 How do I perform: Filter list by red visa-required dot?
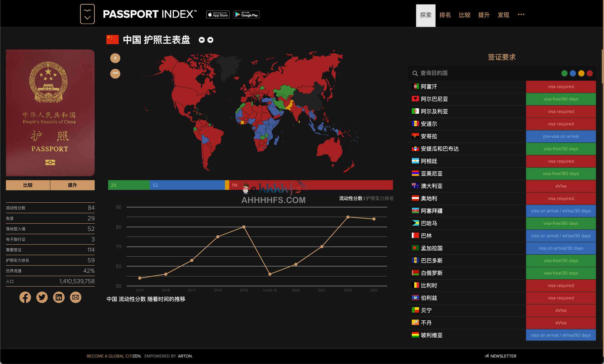[x=590, y=73]
